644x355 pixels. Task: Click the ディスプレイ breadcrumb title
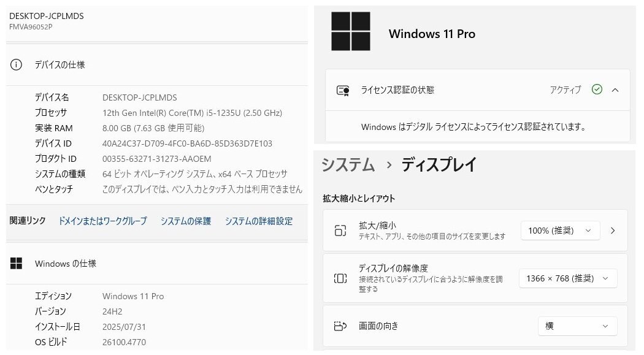pos(439,165)
